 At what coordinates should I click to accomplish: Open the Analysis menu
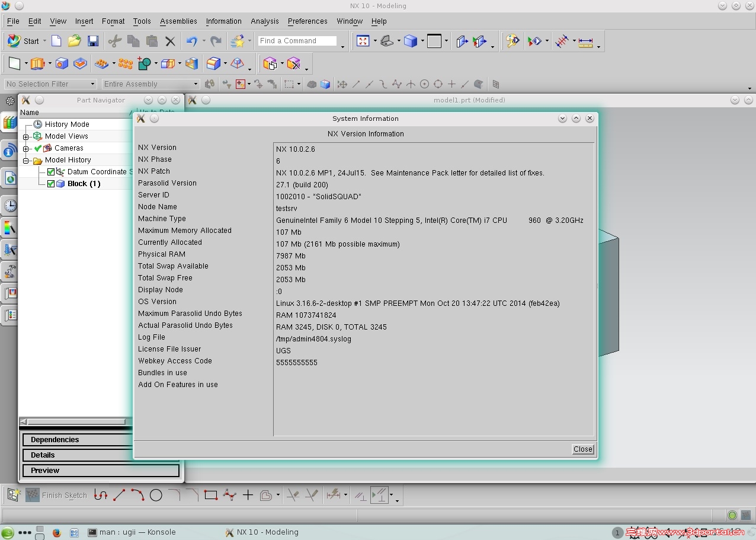(264, 21)
